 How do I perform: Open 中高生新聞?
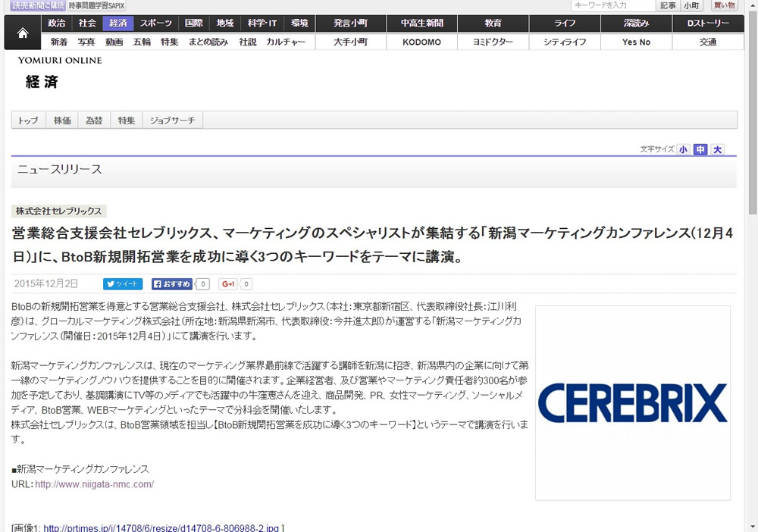[422, 23]
